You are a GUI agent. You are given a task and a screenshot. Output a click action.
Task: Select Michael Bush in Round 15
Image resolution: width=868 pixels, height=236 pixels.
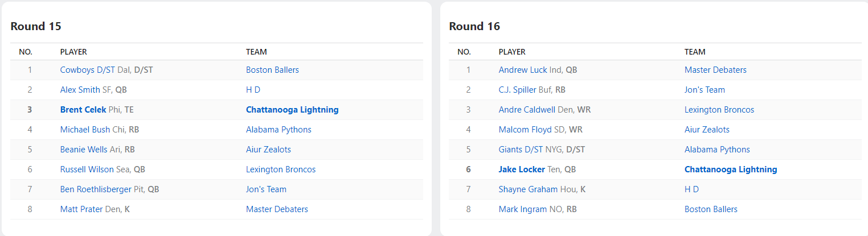[x=85, y=130]
